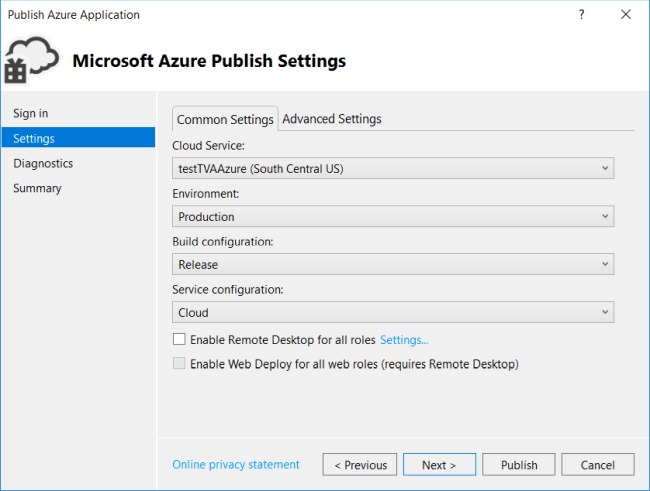Go to the Summary step
This screenshot has height=491, width=650.
(x=78, y=188)
